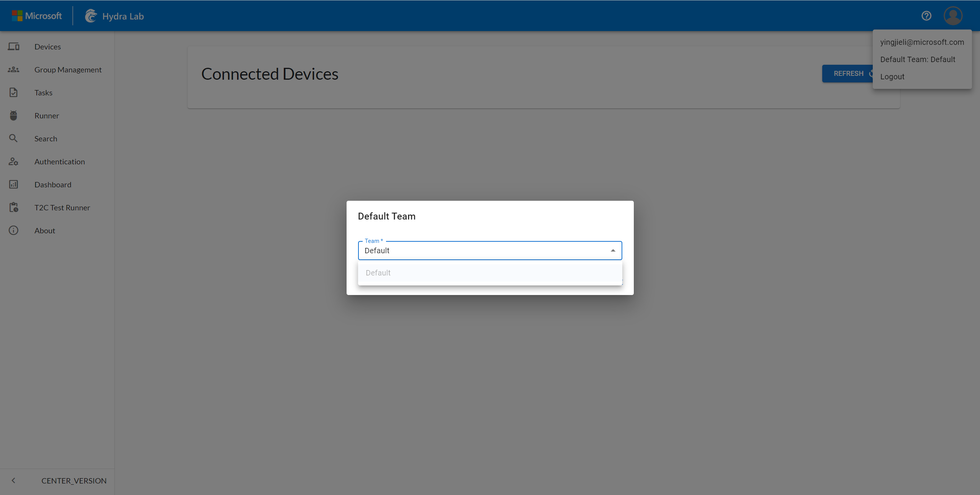Click the Tasks checklist icon
Image resolution: width=980 pixels, height=495 pixels.
(x=14, y=93)
